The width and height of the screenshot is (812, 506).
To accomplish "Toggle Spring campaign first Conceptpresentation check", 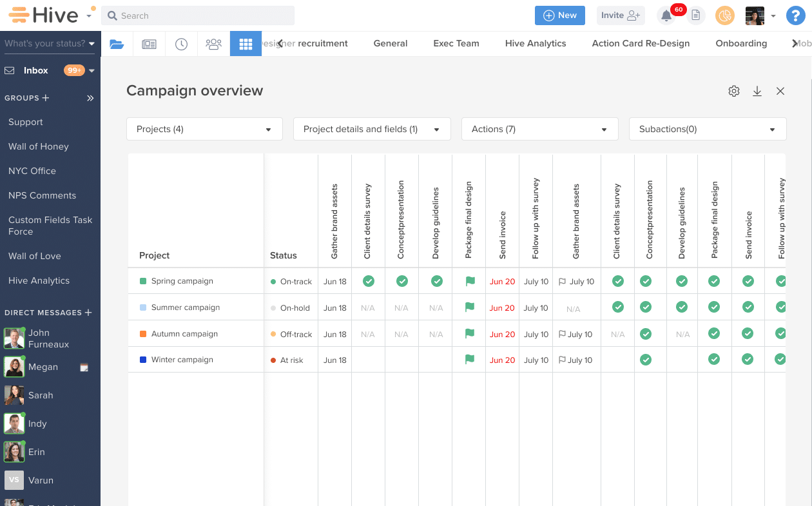I will pyautogui.click(x=402, y=281).
